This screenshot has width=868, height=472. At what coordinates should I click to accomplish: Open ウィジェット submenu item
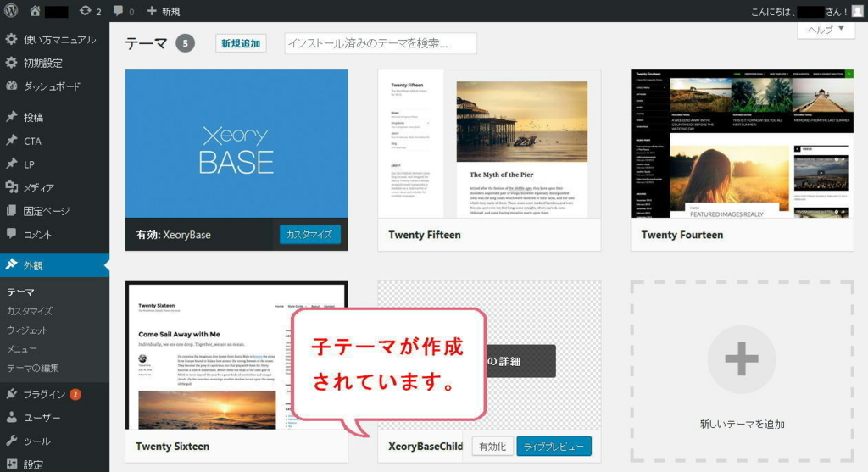(x=27, y=330)
